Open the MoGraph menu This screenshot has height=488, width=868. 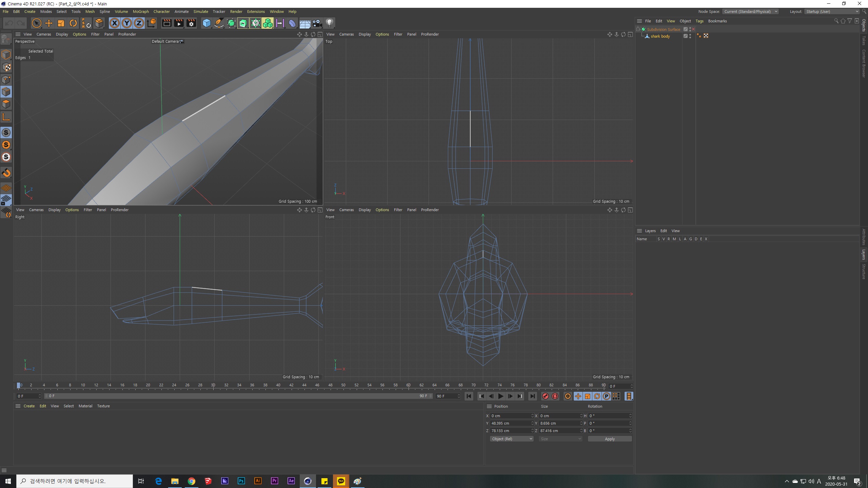click(141, 12)
